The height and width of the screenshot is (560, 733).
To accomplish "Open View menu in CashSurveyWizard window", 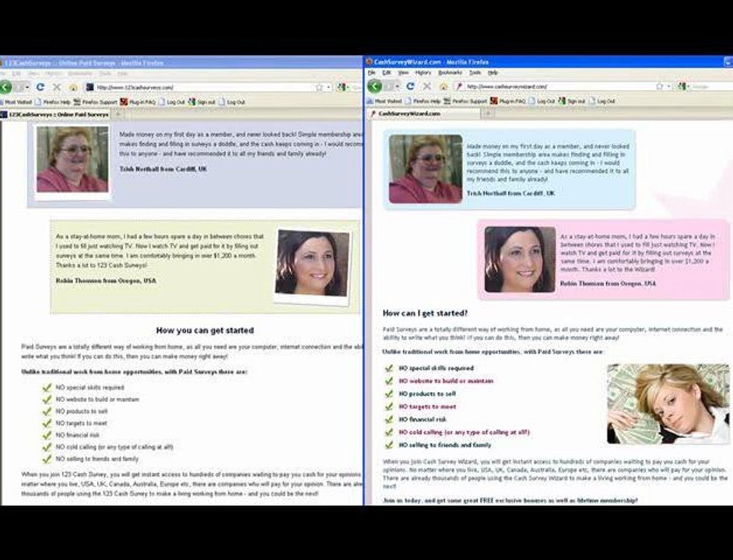I will [x=403, y=73].
